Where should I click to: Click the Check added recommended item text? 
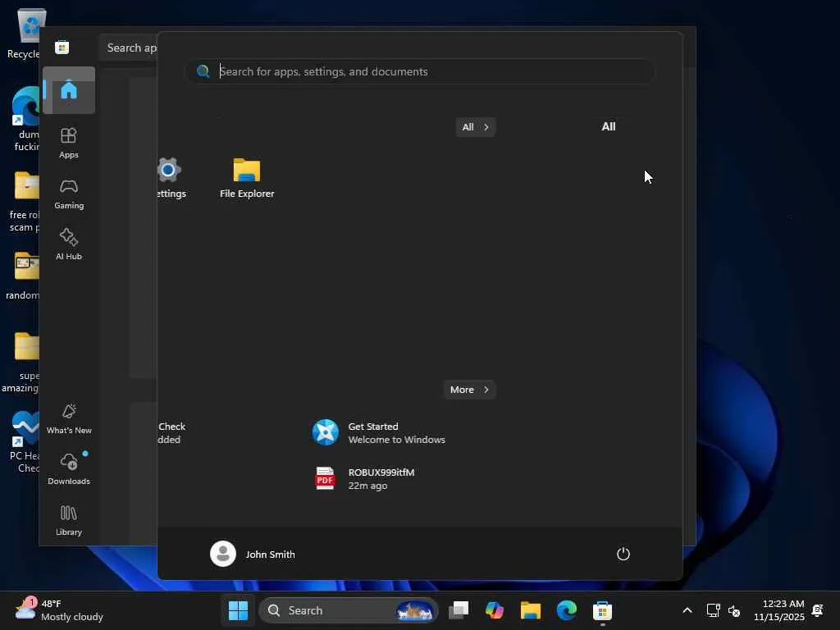click(171, 433)
